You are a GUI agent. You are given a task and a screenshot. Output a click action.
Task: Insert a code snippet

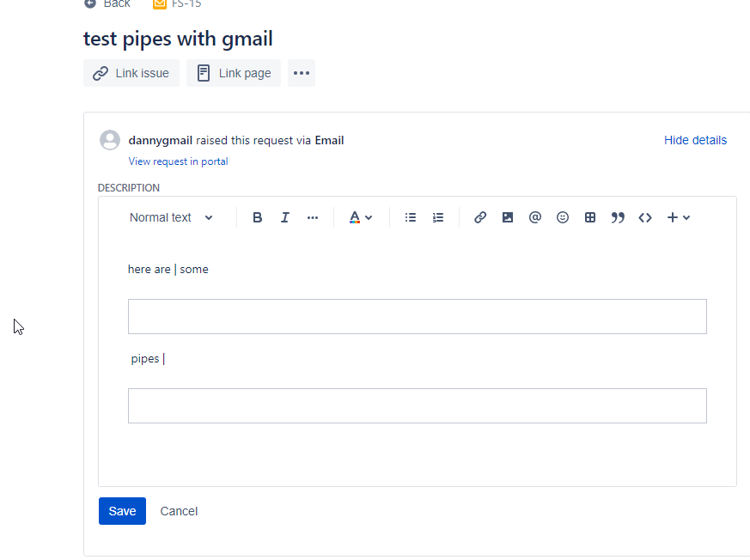pyautogui.click(x=645, y=217)
